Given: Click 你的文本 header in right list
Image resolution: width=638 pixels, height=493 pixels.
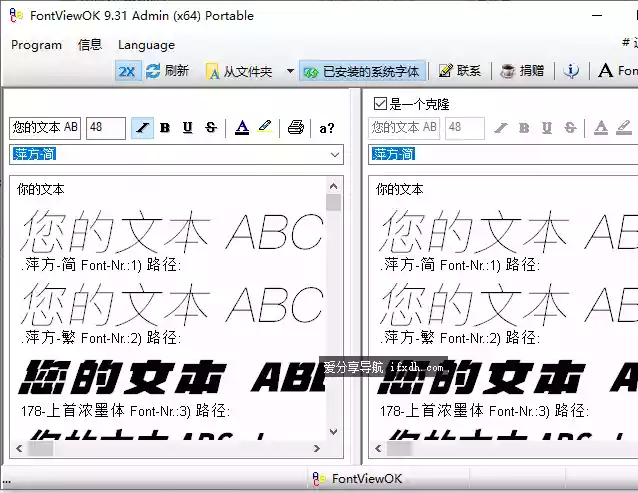Looking at the screenshot, I should coord(400,189).
